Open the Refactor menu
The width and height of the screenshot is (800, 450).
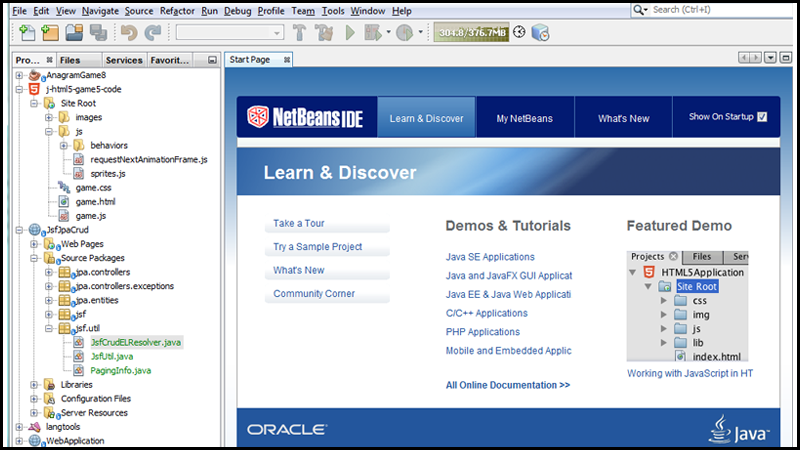point(177,11)
